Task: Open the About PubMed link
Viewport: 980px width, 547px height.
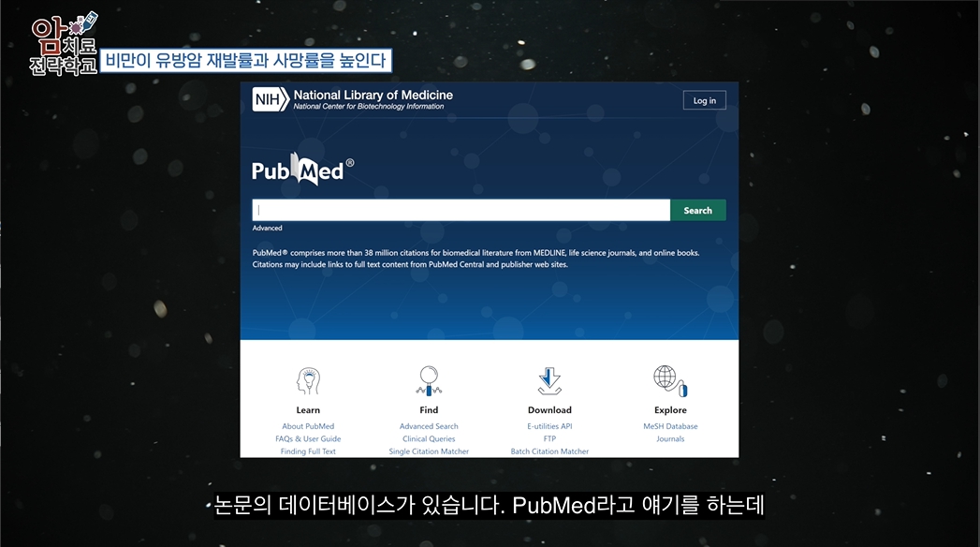Action: (x=308, y=426)
